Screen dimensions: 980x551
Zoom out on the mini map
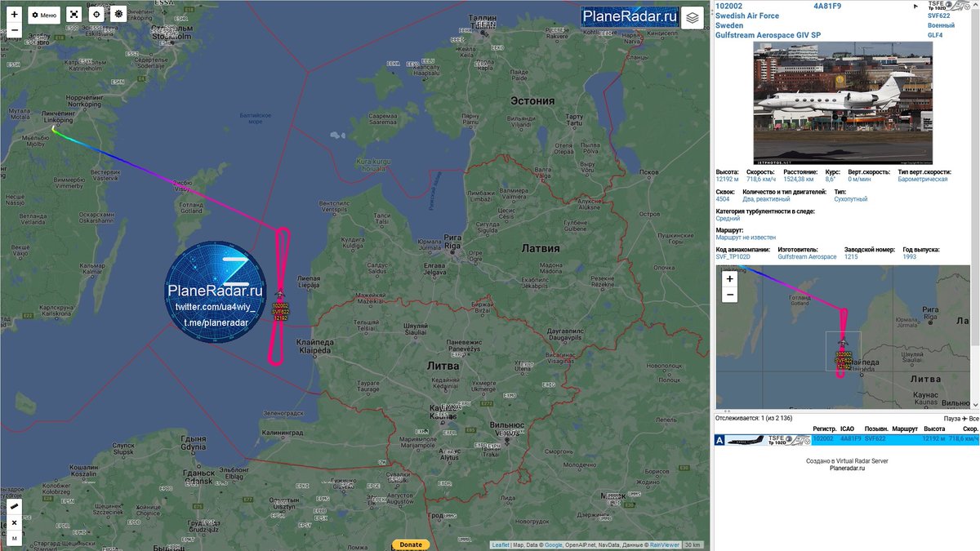[x=729, y=294]
